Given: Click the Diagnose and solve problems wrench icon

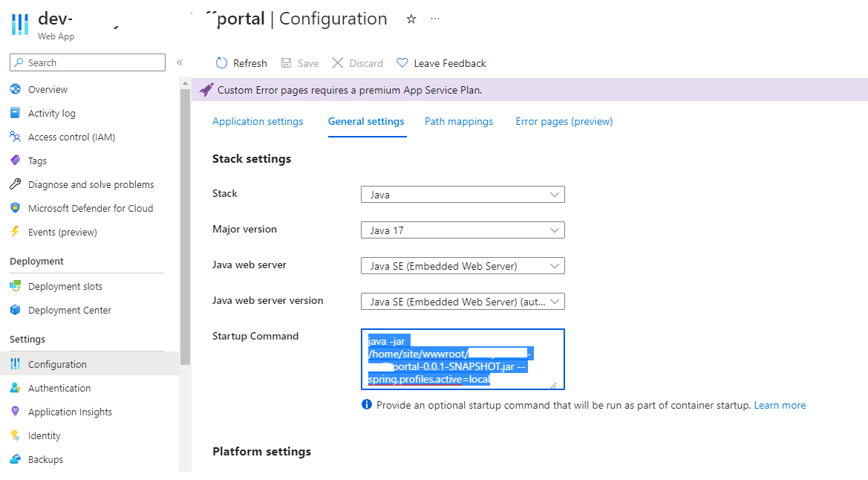Looking at the screenshot, I should click(x=16, y=184).
